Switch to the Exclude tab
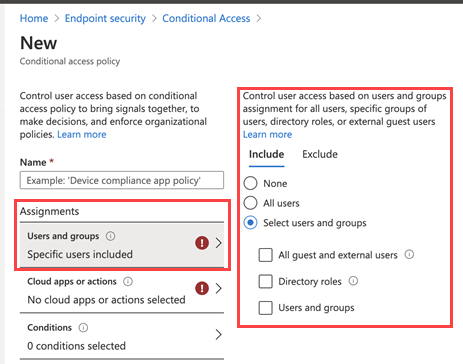This screenshot has height=364, width=463. point(320,154)
